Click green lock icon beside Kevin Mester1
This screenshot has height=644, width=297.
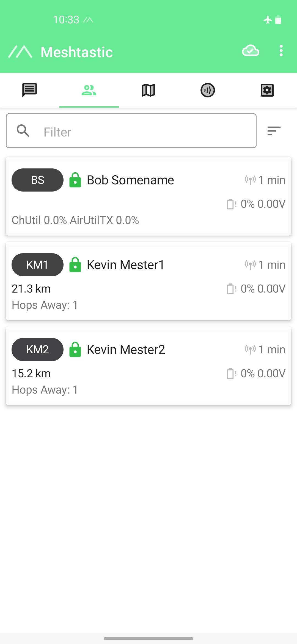click(x=75, y=265)
